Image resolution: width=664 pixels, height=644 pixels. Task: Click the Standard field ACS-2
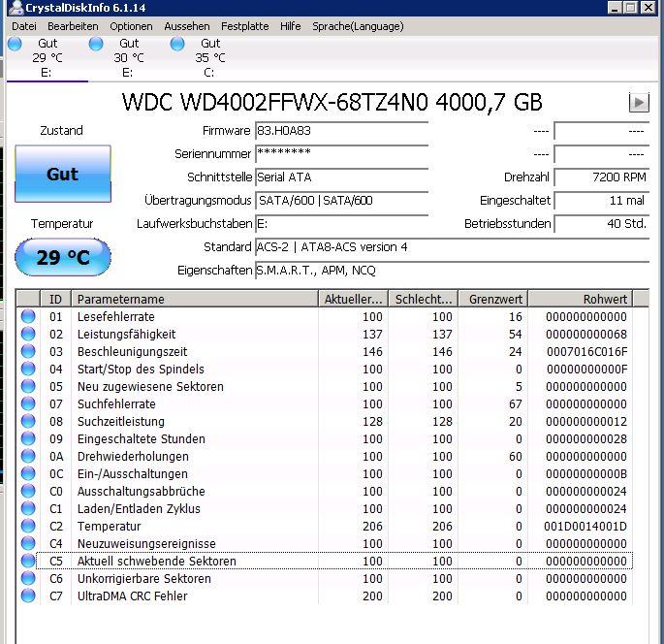452,247
